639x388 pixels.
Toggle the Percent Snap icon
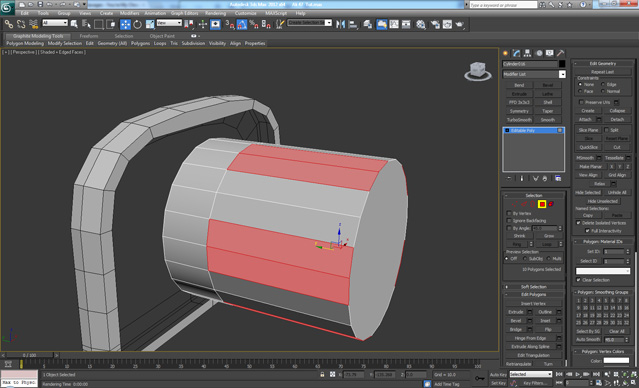click(x=254, y=24)
